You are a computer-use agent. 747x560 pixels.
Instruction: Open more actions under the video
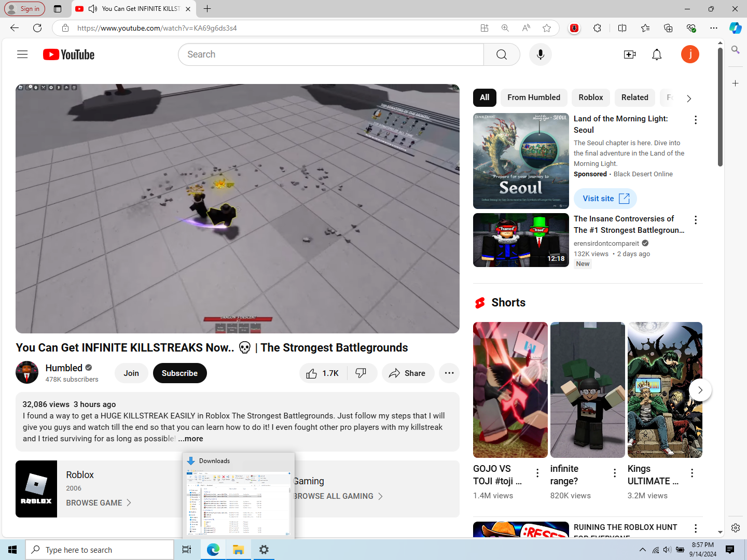[449, 373]
